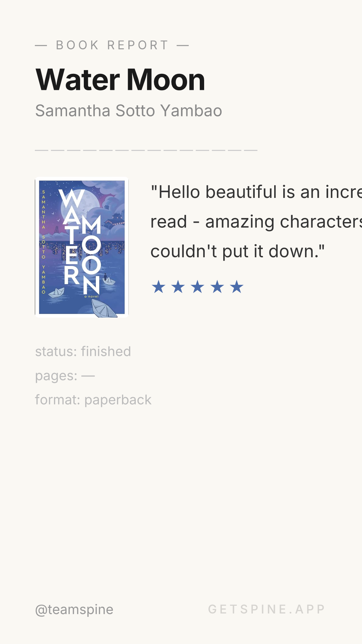Open the GETSPINE.APP link
362x644 pixels.
click(x=267, y=609)
